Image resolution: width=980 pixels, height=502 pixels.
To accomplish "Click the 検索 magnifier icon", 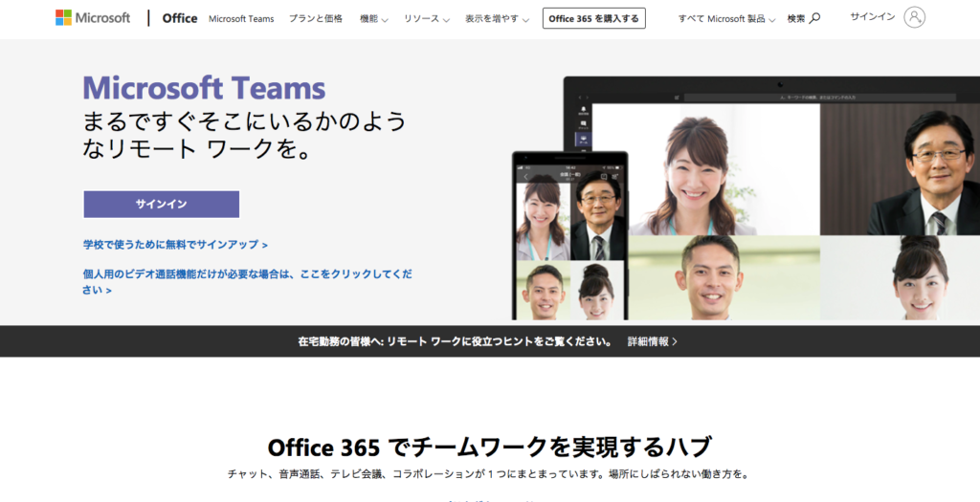I will [813, 18].
